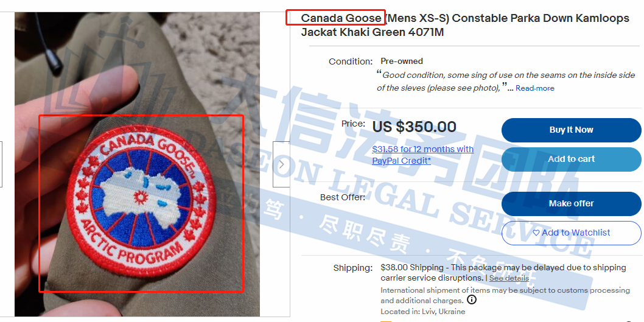Show next product photo with right arrow
This screenshot has width=644, height=322.
tap(281, 164)
